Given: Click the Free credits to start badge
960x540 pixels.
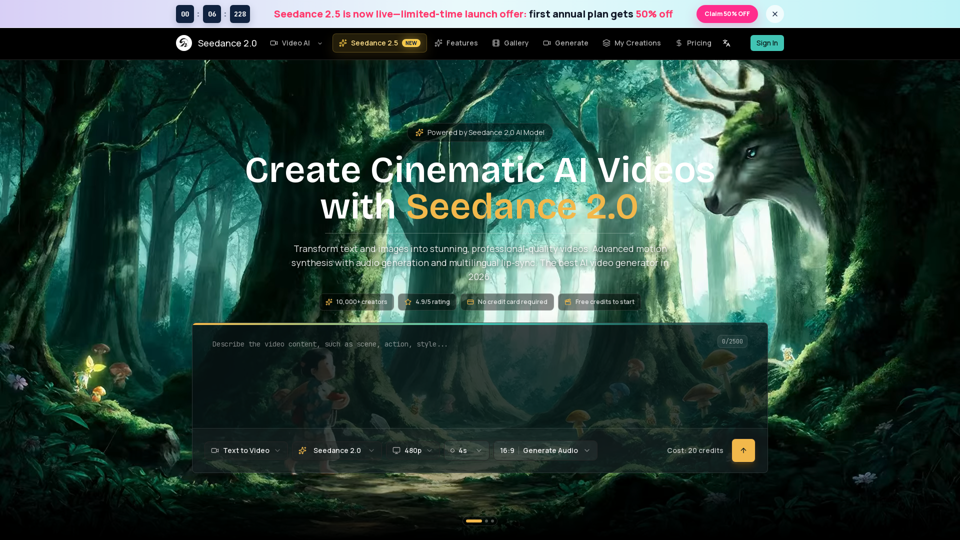Looking at the screenshot, I should pos(599,302).
